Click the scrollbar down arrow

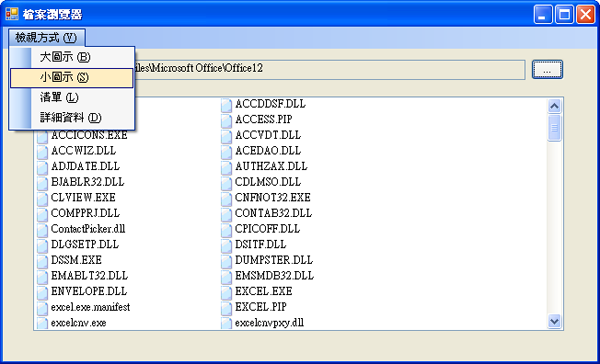[x=554, y=321]
